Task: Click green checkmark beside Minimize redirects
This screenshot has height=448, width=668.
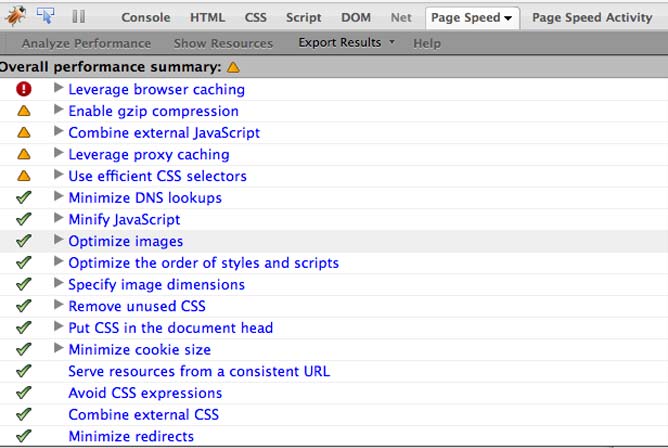Action: tap(23, 436)
